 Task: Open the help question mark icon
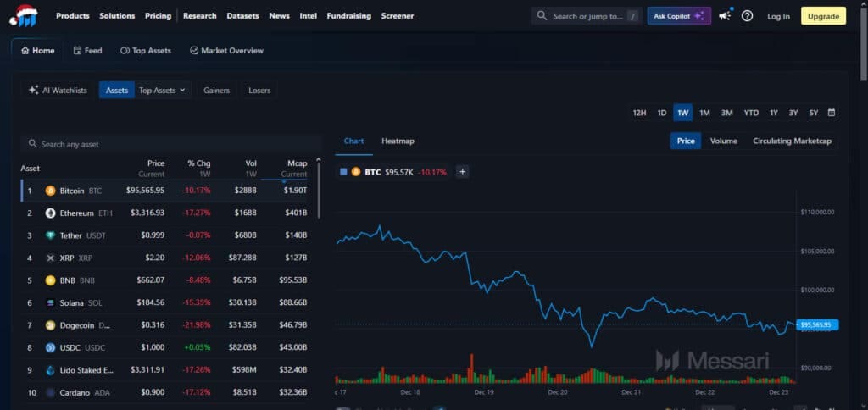tap(747, 16)
